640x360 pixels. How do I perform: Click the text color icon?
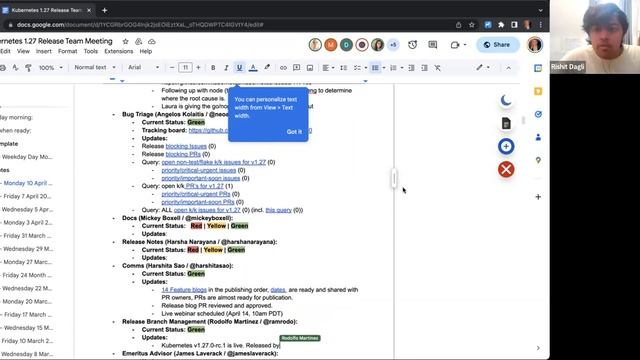click(x=253, y=68)
